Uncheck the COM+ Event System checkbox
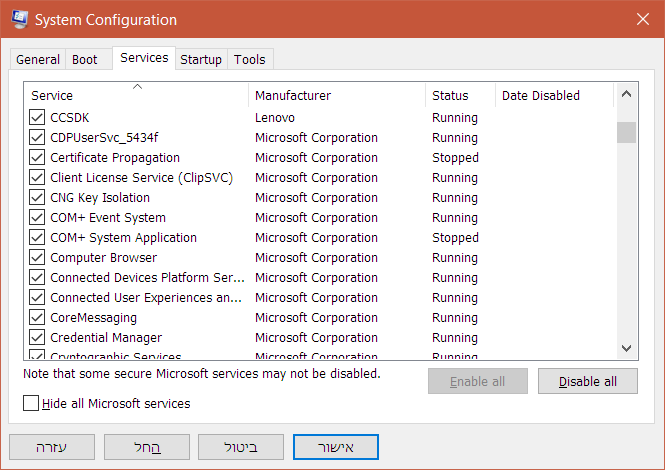Viewport: 665px width, 470px height. [x=37, y=217]
